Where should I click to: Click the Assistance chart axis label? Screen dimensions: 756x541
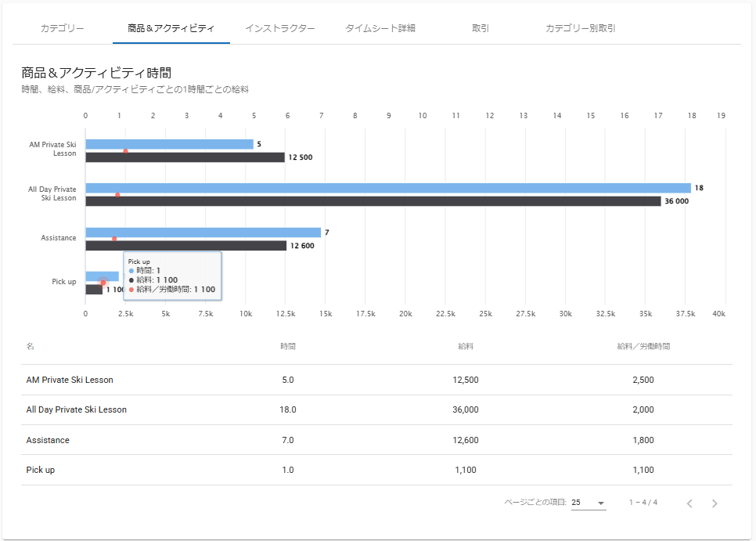59,238
